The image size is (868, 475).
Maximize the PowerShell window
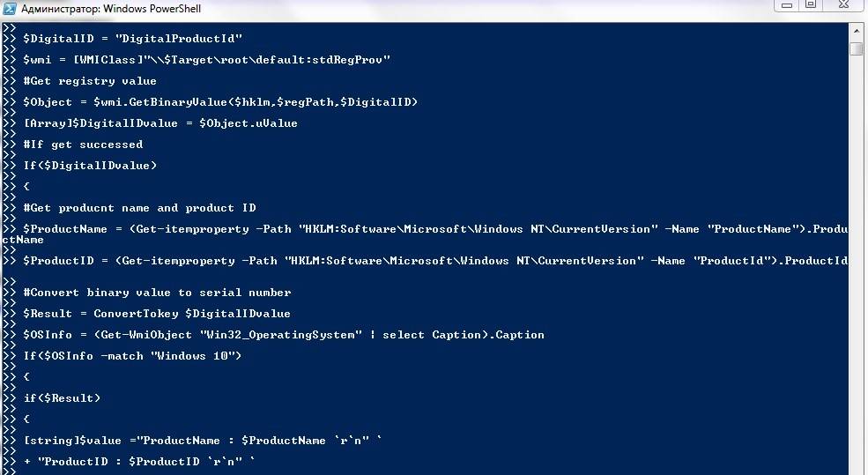[x=811, y=5]
